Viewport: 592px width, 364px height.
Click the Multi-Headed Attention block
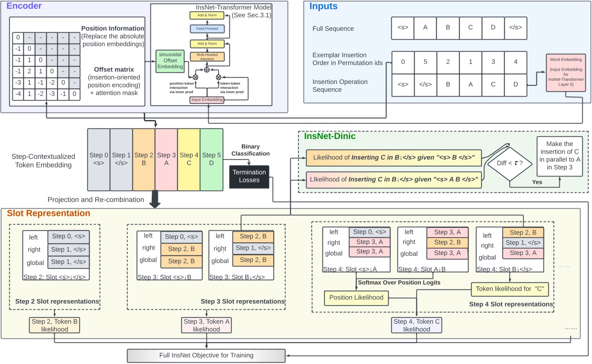tap(206, 56)
